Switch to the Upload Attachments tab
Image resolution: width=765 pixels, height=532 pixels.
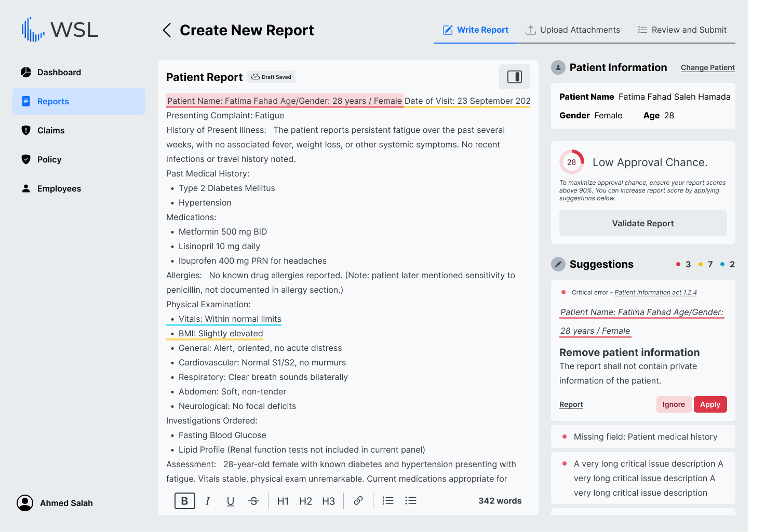[573, 30]
